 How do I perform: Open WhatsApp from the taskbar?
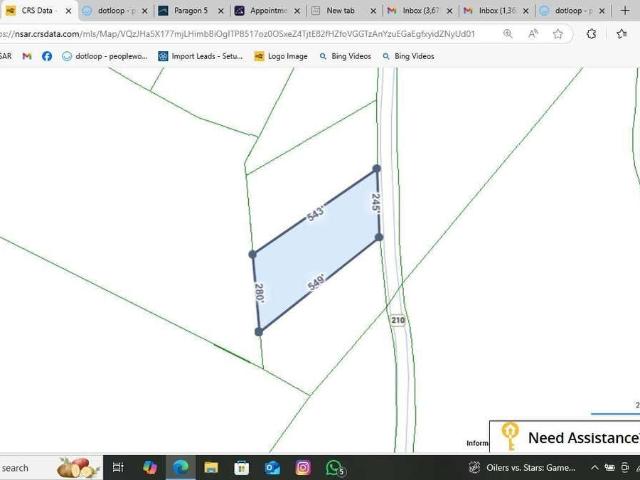click(x=334, y=467)
